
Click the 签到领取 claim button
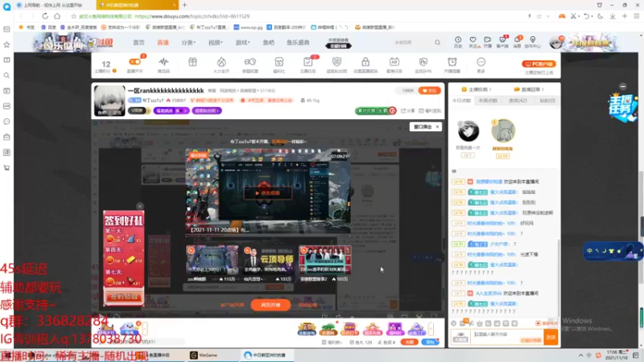pyautogui.click(x=124, y=296)
